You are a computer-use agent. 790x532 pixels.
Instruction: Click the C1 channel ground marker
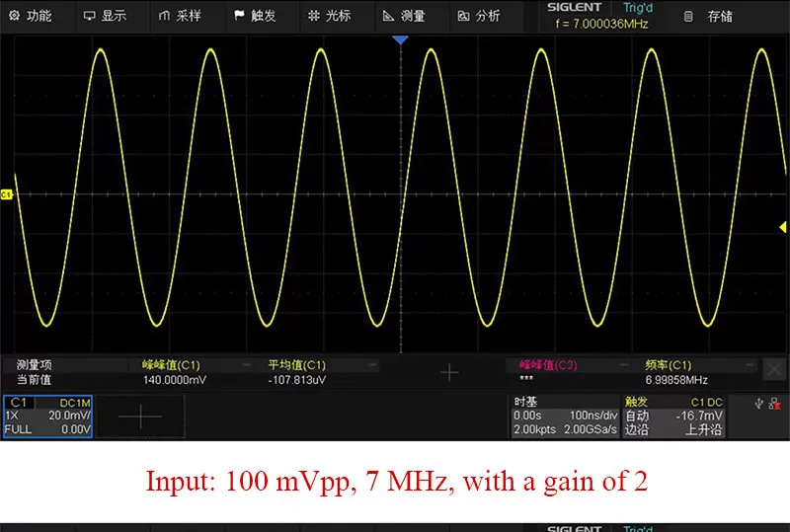click(6, 194)
